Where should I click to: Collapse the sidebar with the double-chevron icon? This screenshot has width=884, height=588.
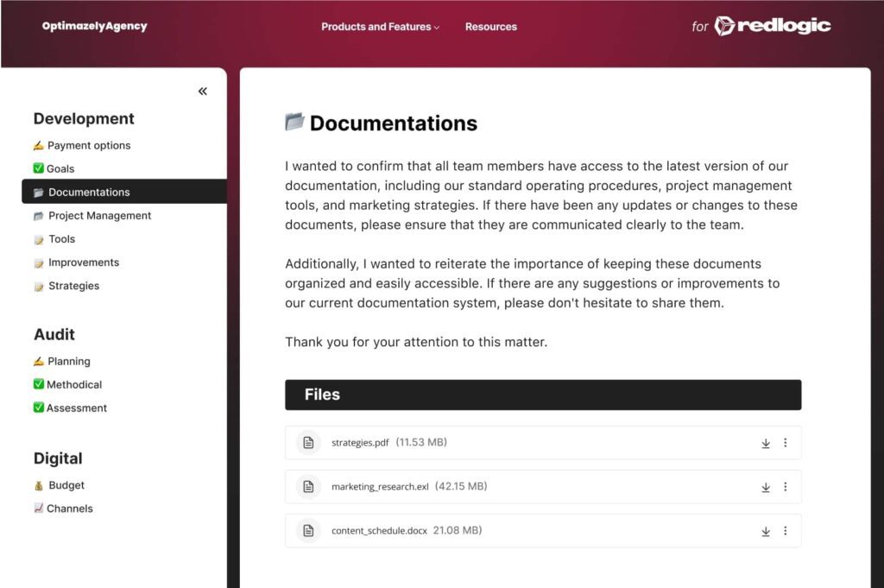(x=202, y=92)
